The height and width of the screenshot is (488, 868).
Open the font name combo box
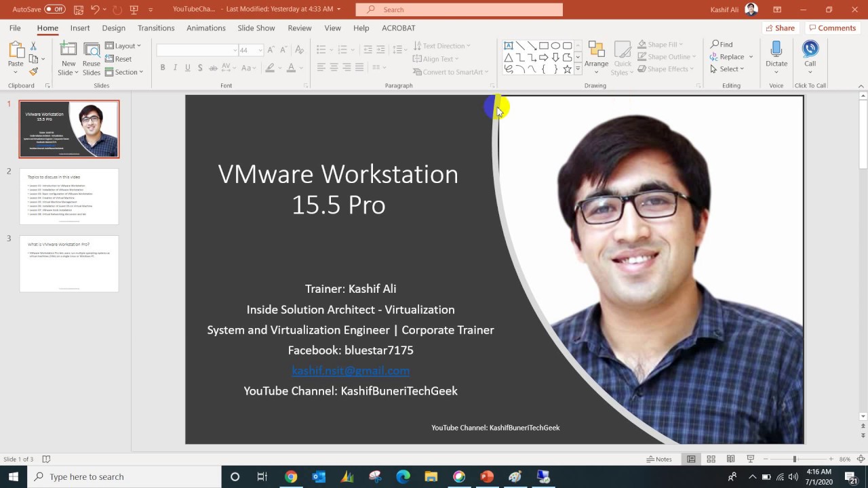coord(197,50)
